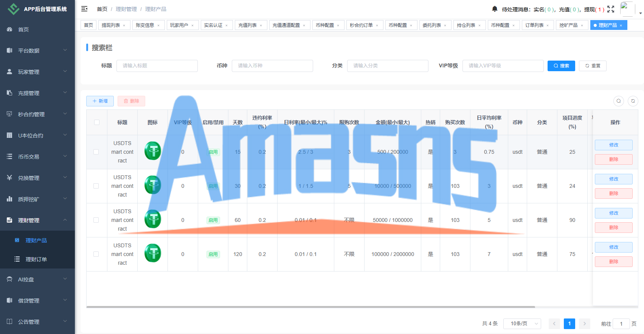Expand the 玩家管理 menu
The width and height of the screenshot is (644, 334).
point(37,72)
